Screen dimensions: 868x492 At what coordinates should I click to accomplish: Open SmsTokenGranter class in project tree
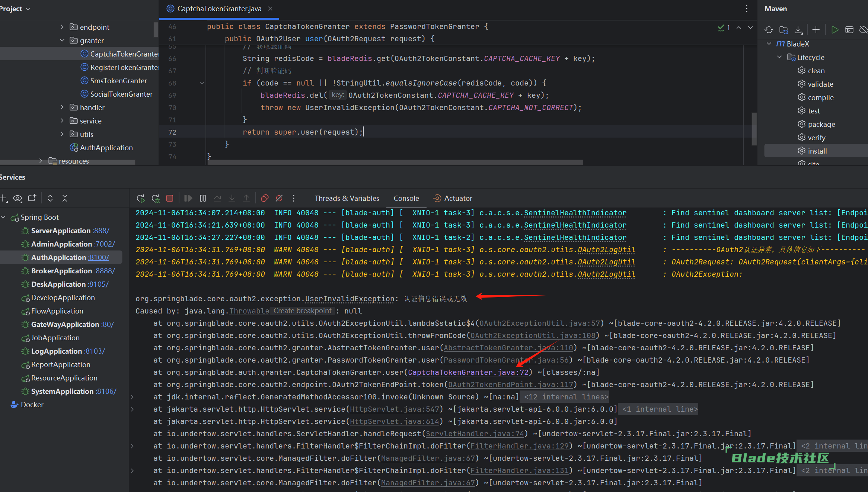[118, 81]
